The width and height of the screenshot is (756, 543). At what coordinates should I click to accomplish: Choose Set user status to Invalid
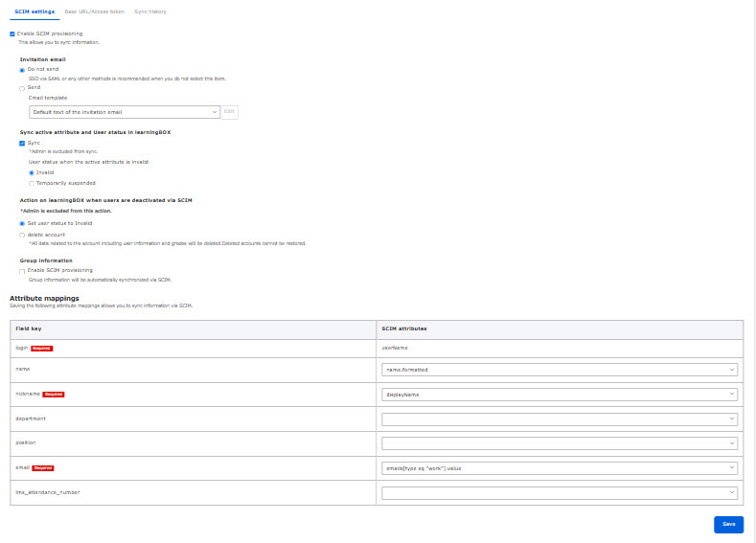point(22,224)
